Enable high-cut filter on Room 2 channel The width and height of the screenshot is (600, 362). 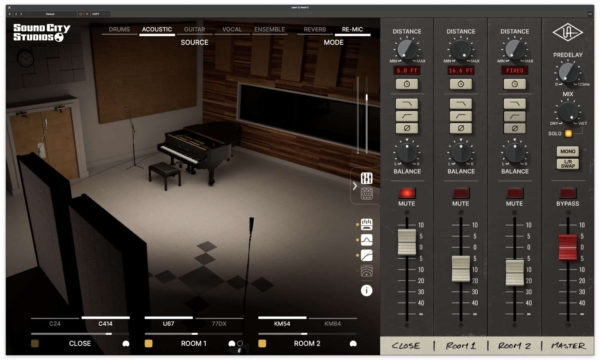pyautogui.click(x=515, y=104)
